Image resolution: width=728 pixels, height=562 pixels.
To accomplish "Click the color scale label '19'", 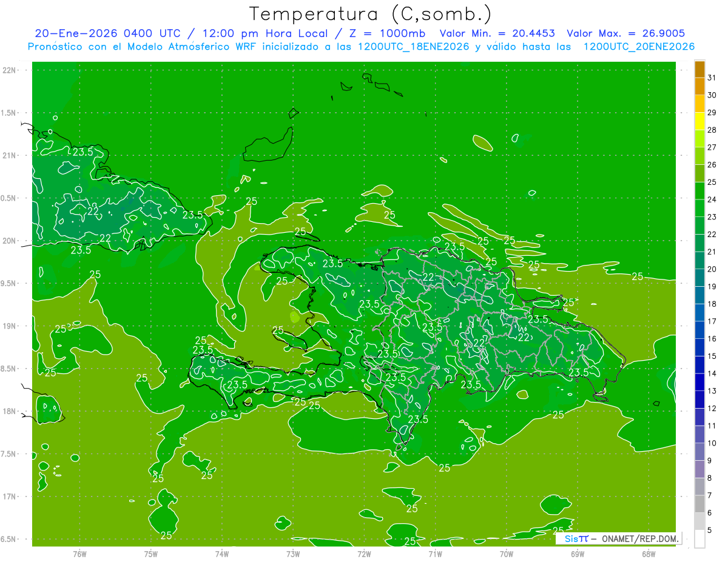I will [x=712, y=287].
